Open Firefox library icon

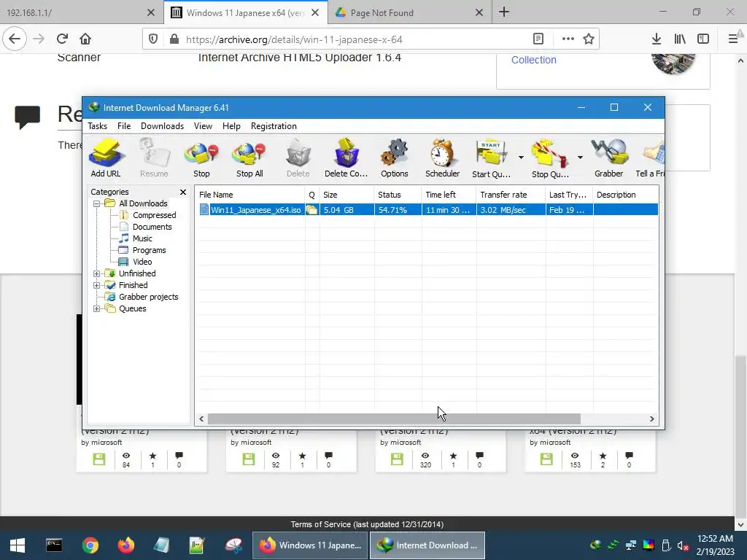point(680,39)
